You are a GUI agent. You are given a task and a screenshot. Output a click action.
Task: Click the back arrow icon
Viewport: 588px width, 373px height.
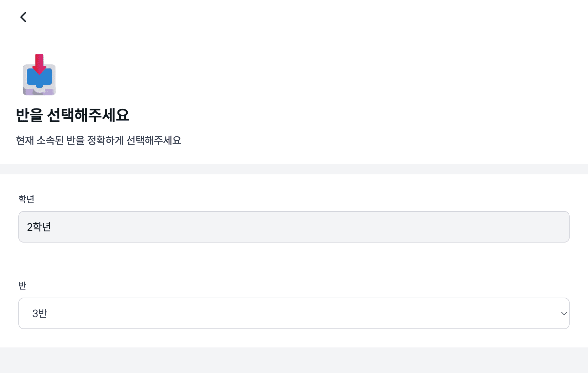coord(23,17)
